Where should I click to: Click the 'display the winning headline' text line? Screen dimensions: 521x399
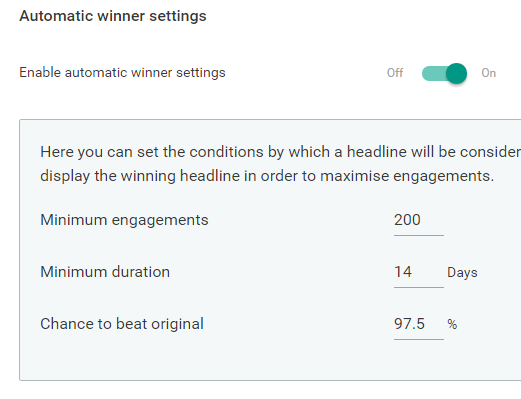267,176
